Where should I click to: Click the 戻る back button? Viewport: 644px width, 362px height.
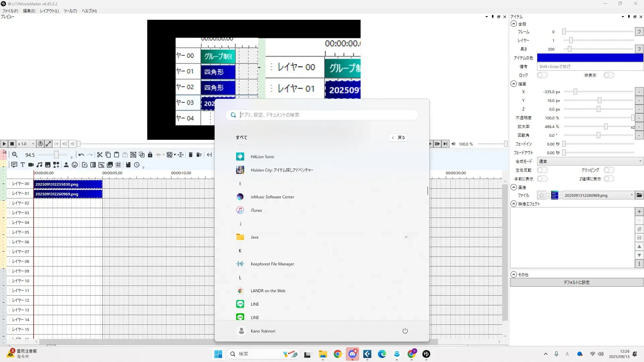coord(398,137)
